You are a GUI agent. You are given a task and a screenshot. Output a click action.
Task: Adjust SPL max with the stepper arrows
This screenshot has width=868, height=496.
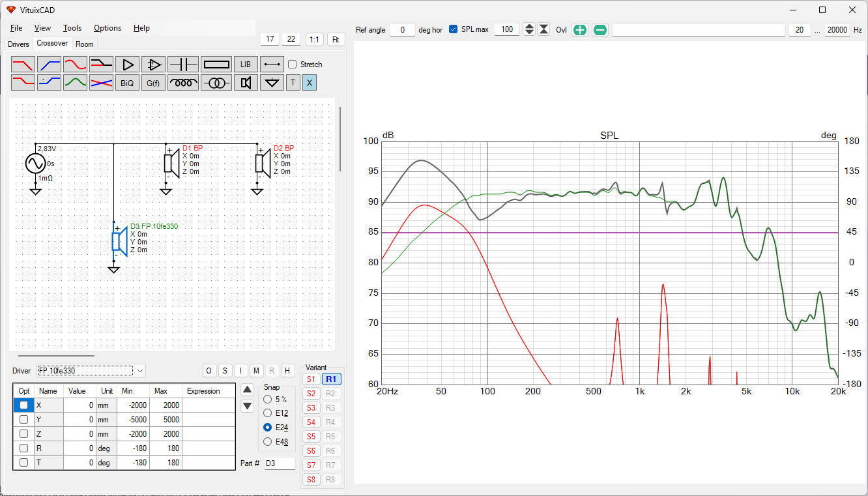529,29
